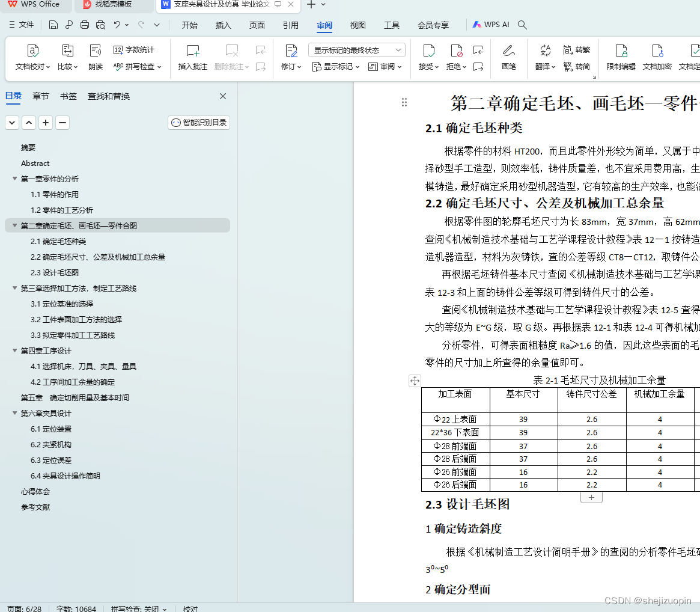Click the paragraph drag handle dots
Screen dimensions: 700x612
pyautogui.click(x=404, y=102)
